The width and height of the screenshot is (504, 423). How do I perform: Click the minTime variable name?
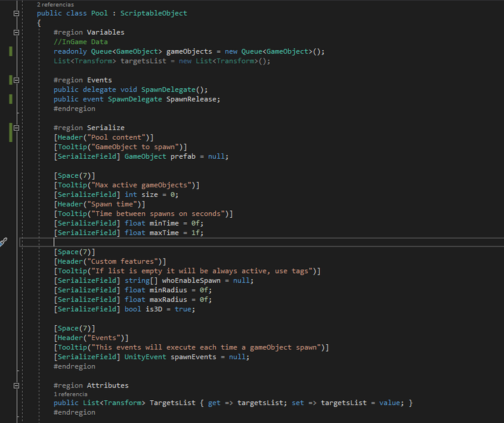(x=164, y=223)
